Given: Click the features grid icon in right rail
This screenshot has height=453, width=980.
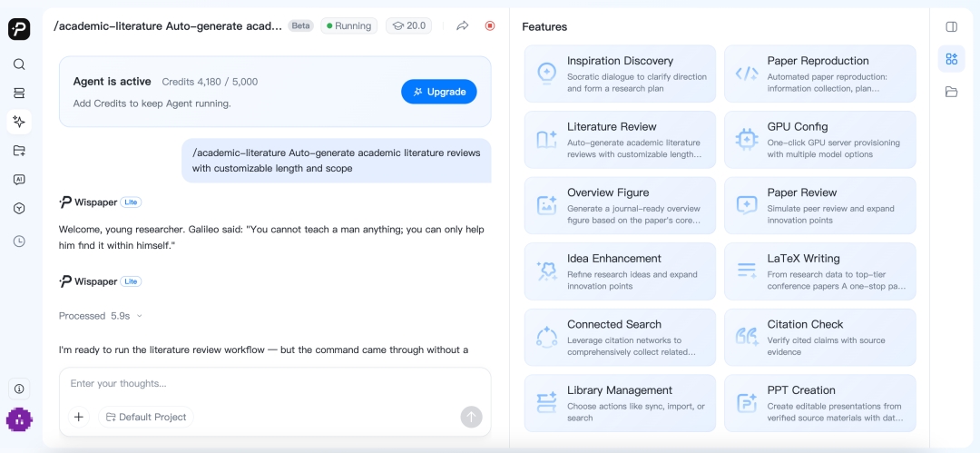Looking at the screenshot, I should pyautogui.click(x=951, y=59).
